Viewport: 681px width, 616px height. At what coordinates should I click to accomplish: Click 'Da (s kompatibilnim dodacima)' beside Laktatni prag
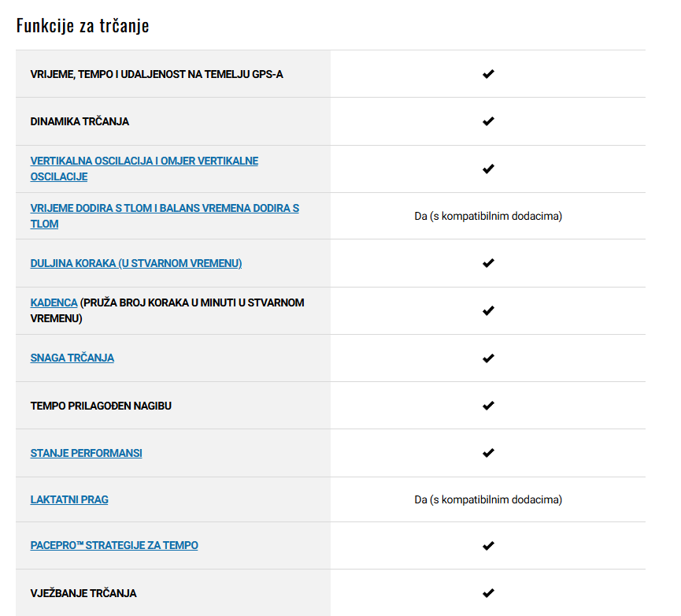click(x=488, y=499)
